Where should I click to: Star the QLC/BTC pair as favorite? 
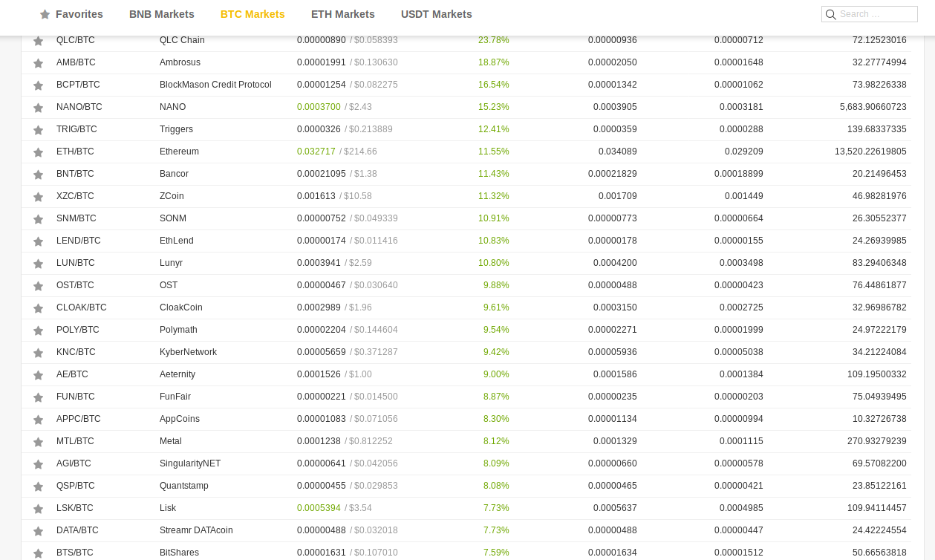coord(38,41)
